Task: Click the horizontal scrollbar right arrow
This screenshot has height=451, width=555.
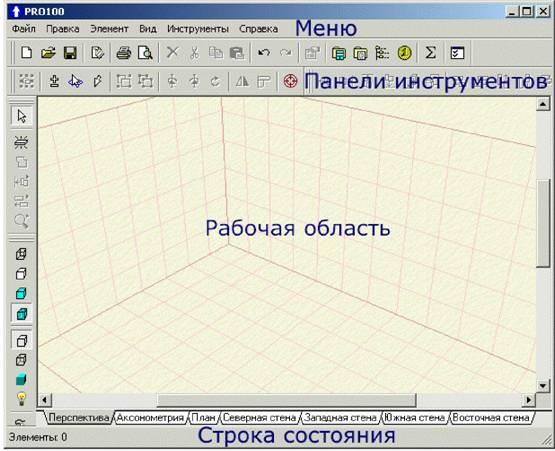Action: [529, 400]
